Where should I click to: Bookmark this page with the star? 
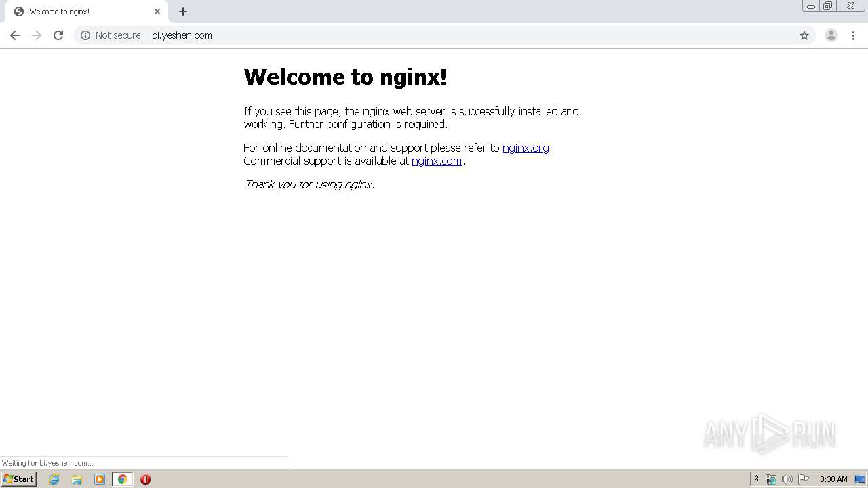804,35
